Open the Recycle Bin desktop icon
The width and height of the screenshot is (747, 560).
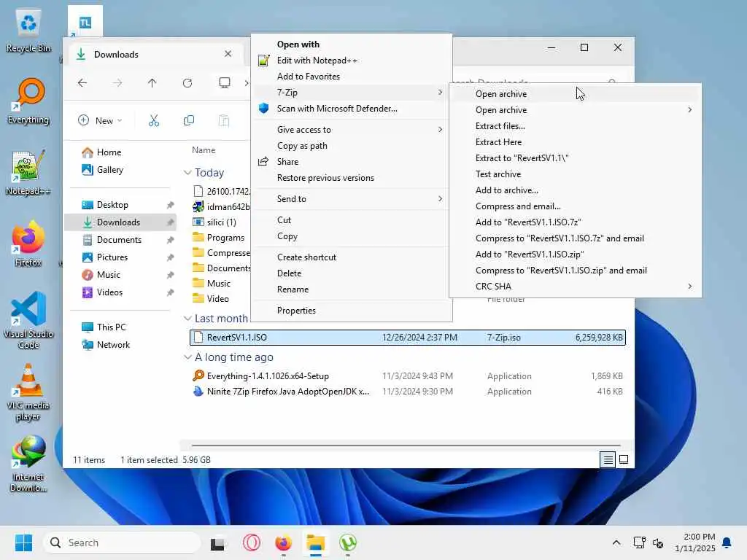(28, 31)
